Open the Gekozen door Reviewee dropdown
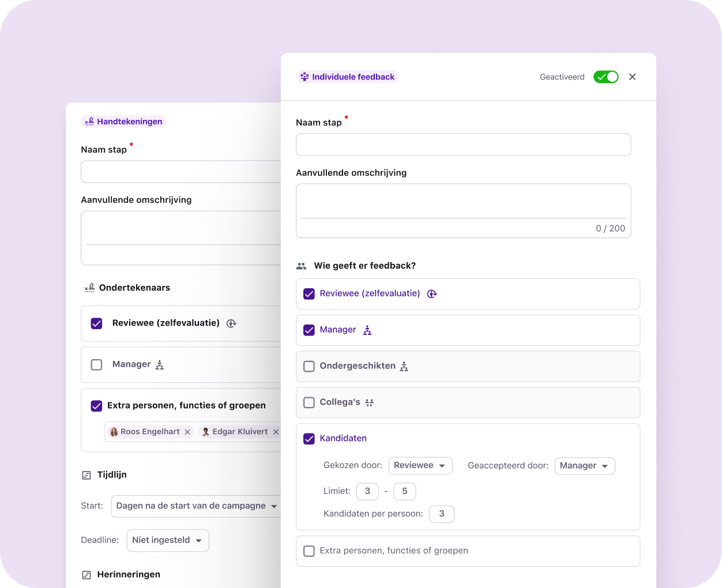Viewport: 722px width, 588px height. [x=420, y=465]
